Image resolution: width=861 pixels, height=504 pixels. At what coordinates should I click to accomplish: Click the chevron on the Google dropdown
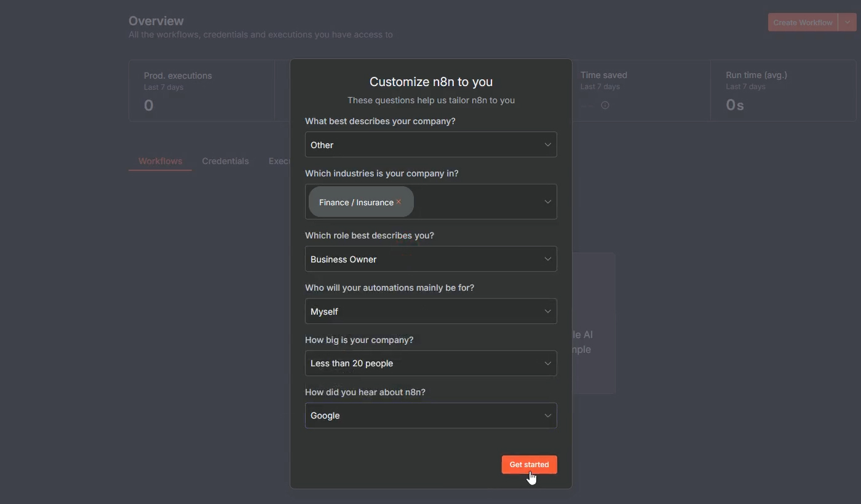(547, 415)
